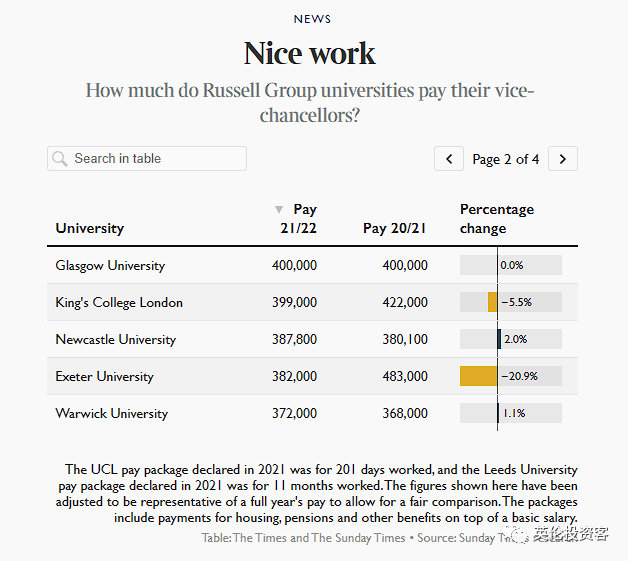
Task: Click Newcastle's 2.0% change bar
Action: [x=499, y=339]
